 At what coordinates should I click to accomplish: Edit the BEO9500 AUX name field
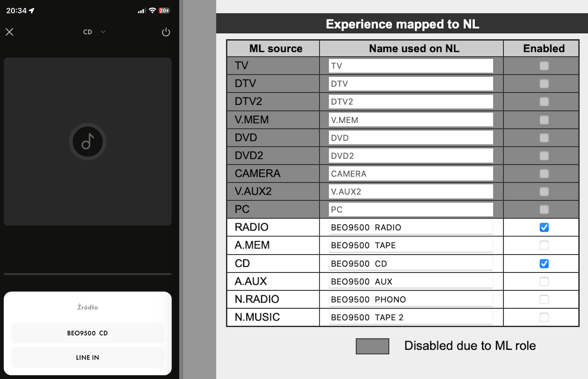(411, 281)
